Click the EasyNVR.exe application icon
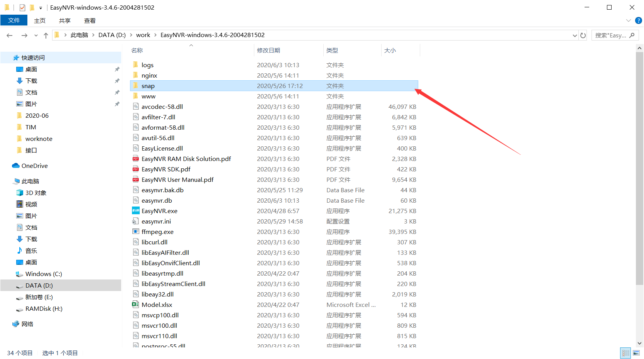Image resolution: width=644 pixels, height=359 pixels. click(x=135, y=210)
